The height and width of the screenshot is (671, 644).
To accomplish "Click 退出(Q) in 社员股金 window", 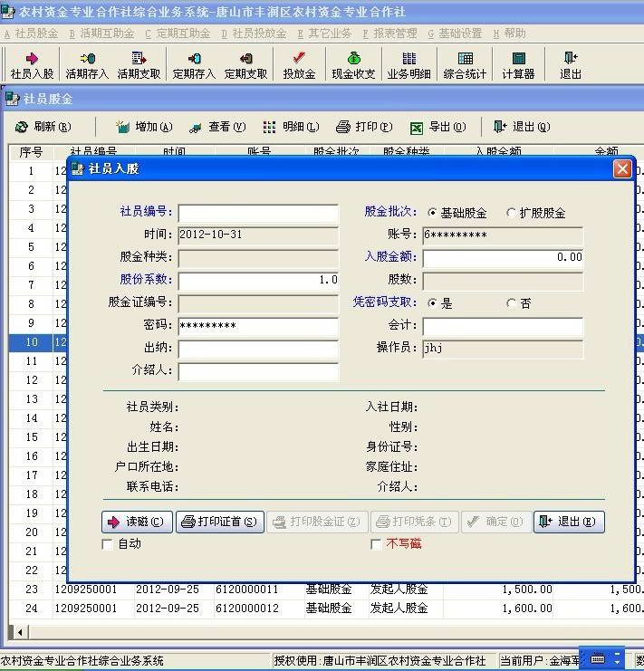I will tap(522, 127).
